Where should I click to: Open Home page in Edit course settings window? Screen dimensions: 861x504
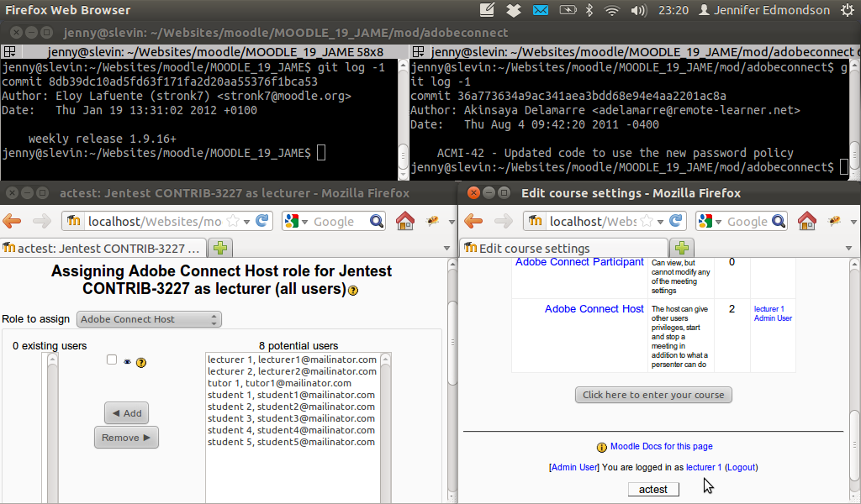(x=807, y=220)
